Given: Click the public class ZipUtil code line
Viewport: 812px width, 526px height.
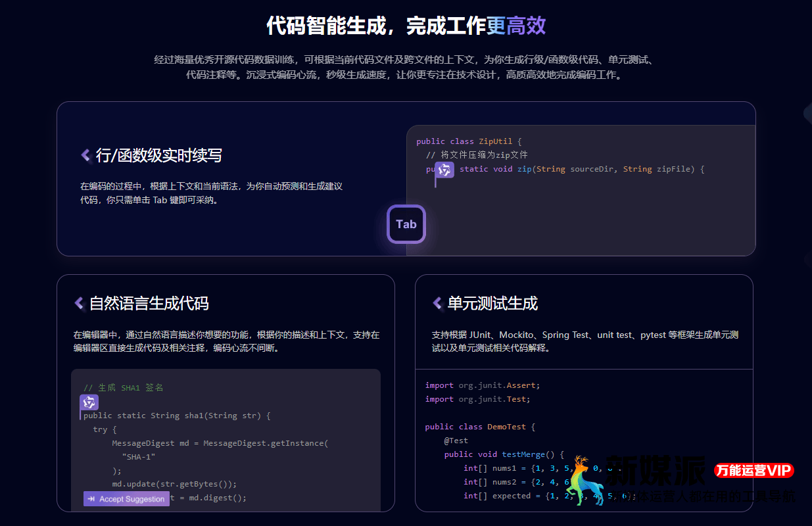Looking at the screenshot, I should 468,141.
